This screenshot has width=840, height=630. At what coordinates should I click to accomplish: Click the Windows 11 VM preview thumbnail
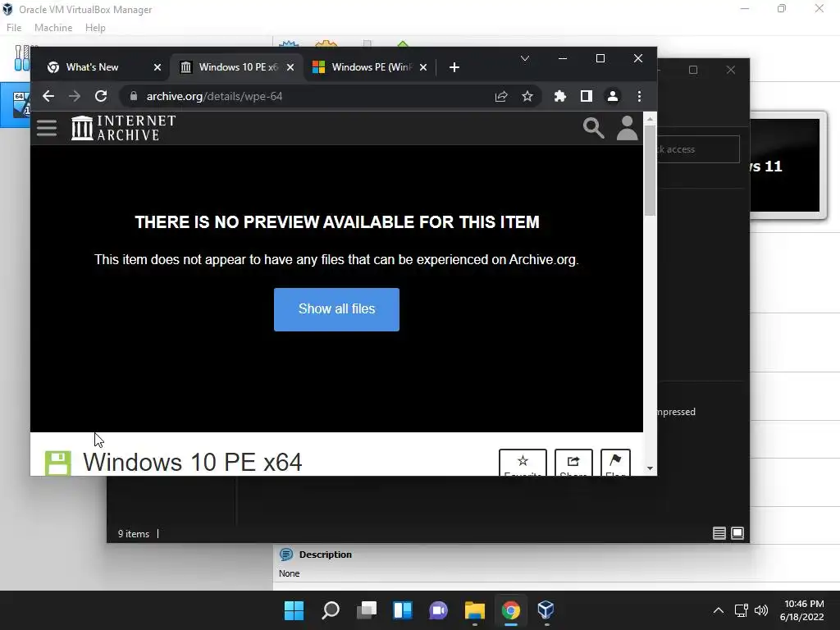point(787,166)
